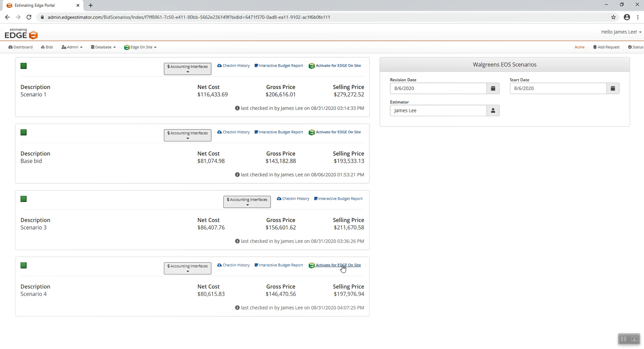Reload the page using the refresh icon

click(29, 17)
